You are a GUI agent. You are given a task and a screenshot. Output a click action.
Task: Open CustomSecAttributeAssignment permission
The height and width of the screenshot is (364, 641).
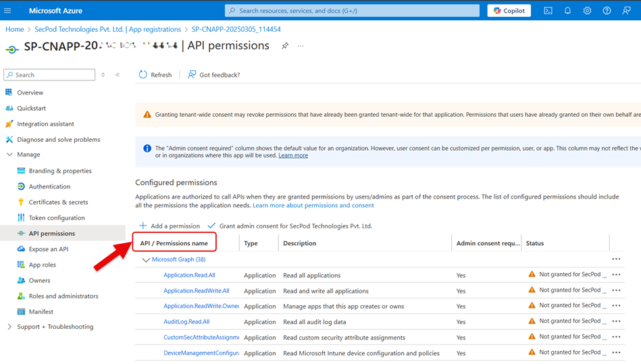(201, 338)
